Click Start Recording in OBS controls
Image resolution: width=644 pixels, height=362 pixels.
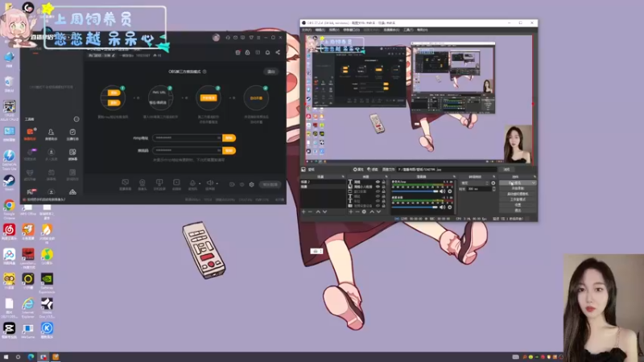pyautogui.click(x=518, y=188)
